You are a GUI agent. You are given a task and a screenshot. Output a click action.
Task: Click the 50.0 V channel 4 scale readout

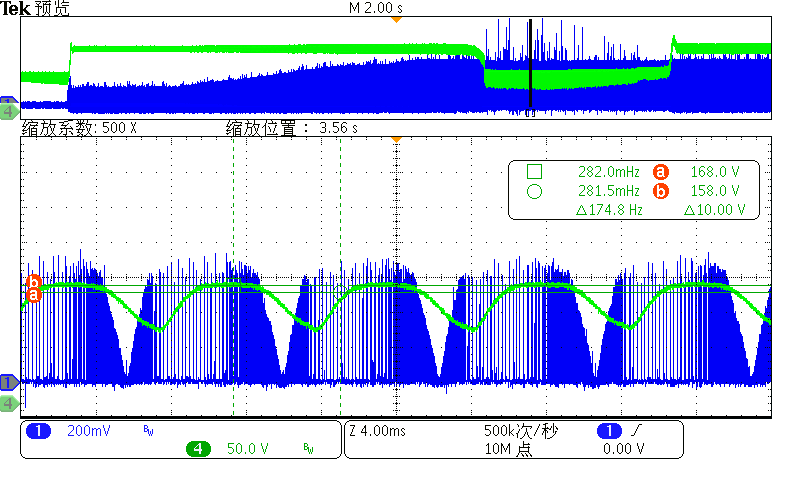coord(247,449)
